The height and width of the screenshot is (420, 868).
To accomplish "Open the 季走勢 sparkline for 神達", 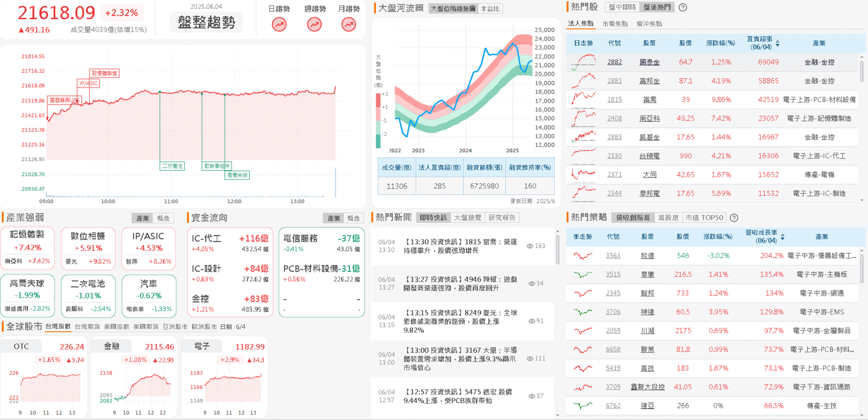I will click(583, 311).
